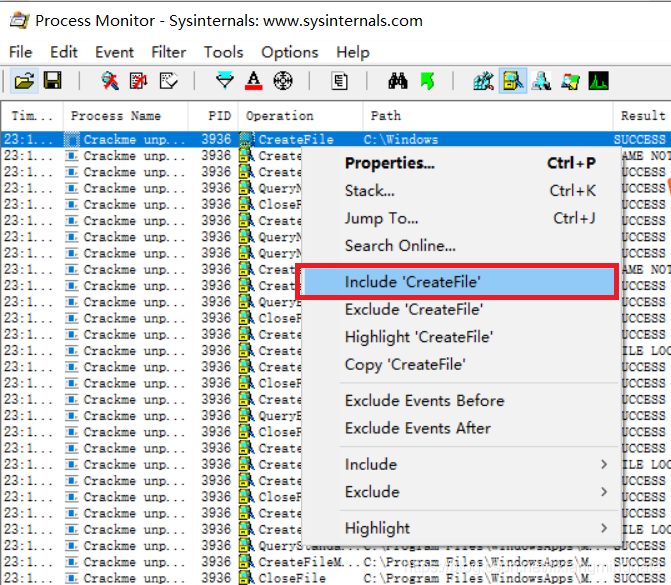Toggle Show Profiling Events icon
This screenshot has height=585, width=671.
point(599,80)
